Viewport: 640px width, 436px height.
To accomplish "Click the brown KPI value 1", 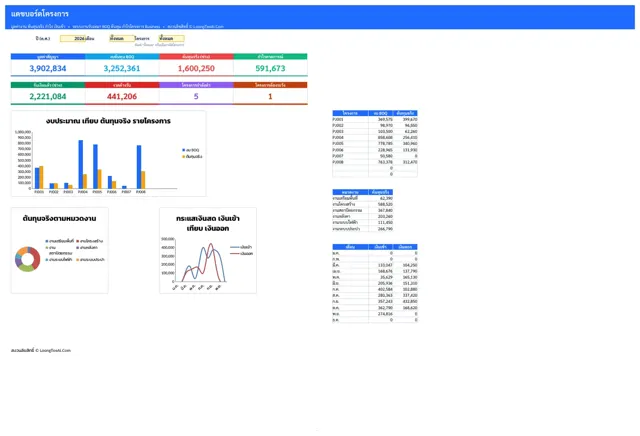I will click(x=270, y=96).
